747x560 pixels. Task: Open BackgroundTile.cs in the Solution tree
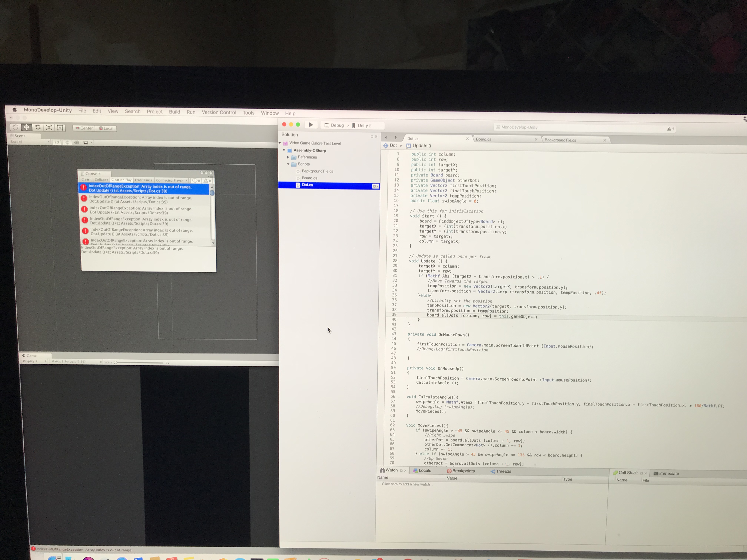tap(317, 171)
